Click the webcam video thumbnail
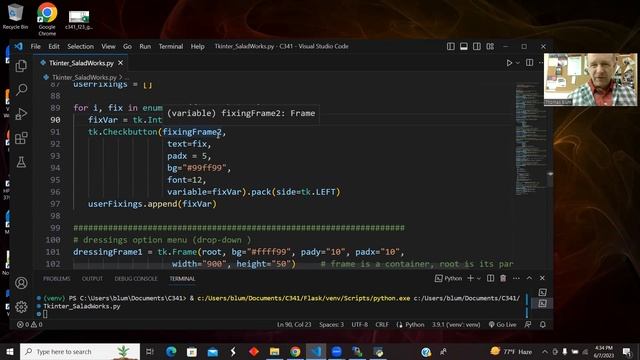The image size is (640, 360). point(590,80)
